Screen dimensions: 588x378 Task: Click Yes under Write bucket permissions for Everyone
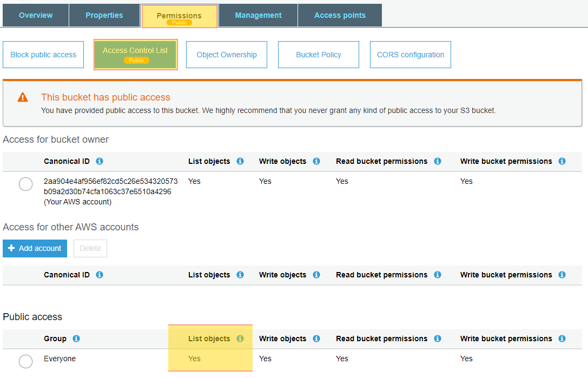(466, 359)
